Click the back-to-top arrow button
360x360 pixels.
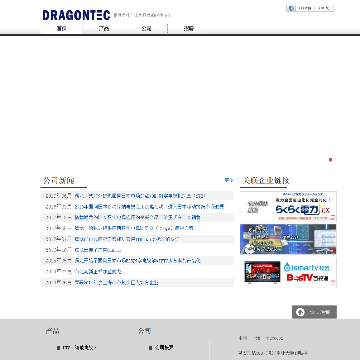coord(314,312)
